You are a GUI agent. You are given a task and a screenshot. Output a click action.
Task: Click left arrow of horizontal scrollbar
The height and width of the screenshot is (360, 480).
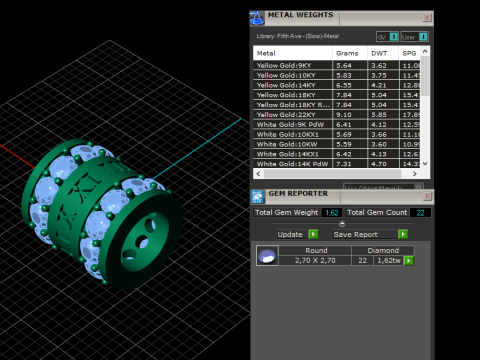[x=258, y=174]
